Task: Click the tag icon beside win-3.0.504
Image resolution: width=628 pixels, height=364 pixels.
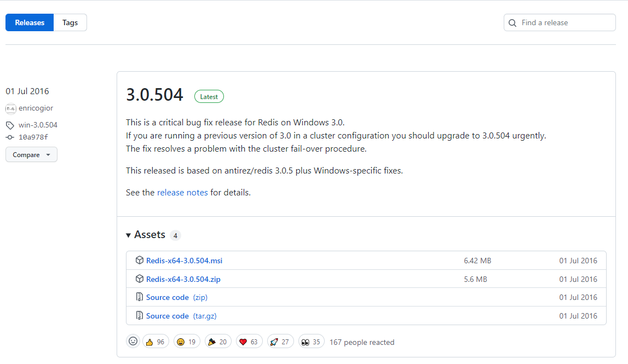Action: pyautogui.click(x=10, y=125)
